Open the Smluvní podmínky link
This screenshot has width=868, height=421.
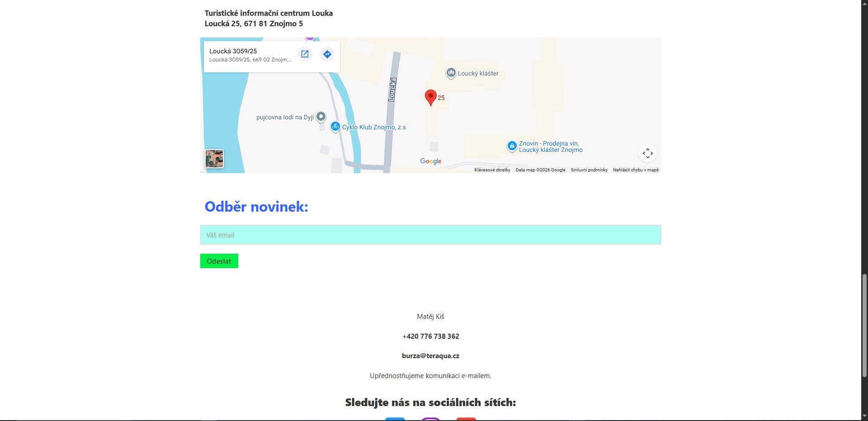[x=589, y=170]
